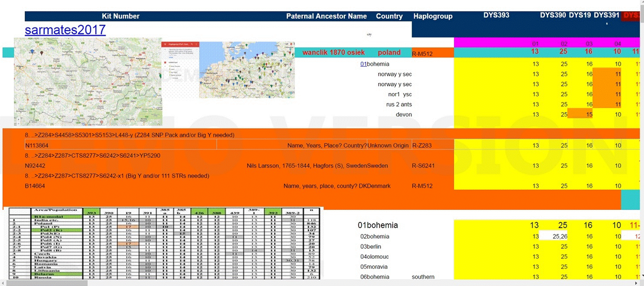The height and width of the screenshot is (286, 644).
Task: Click the 'devon' row label
Action: 404,114
